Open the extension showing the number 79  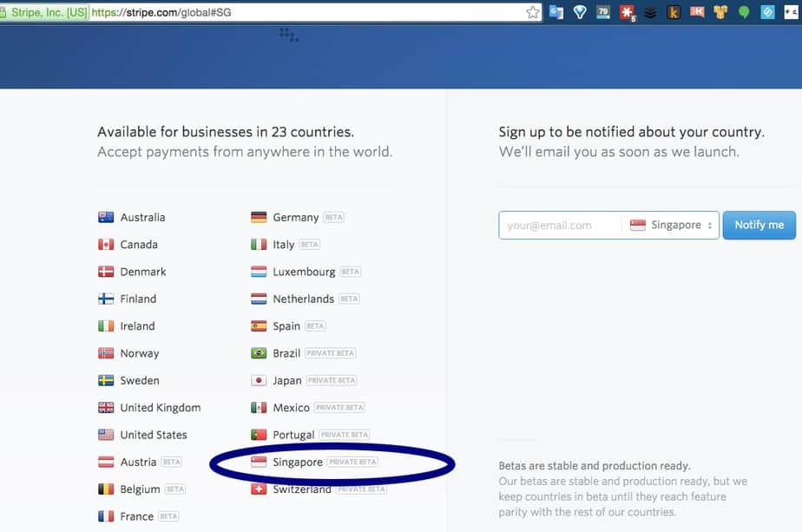pos(603,12)
